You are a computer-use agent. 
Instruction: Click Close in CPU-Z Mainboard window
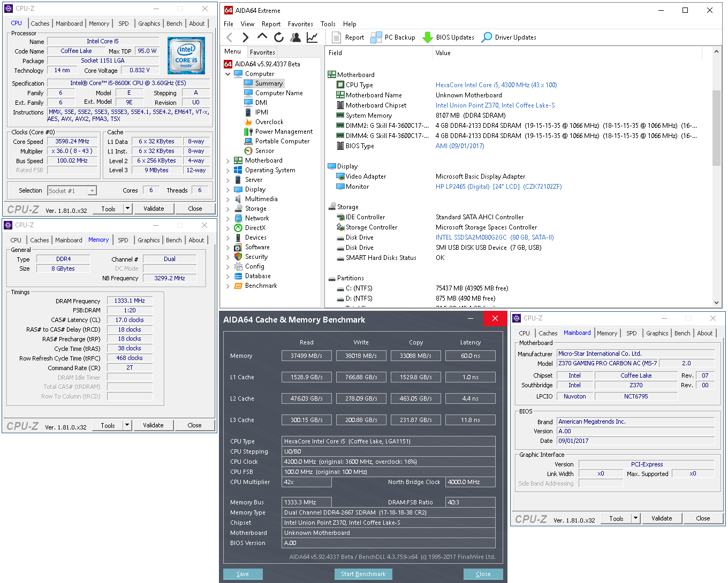pyautogui.click(x=703, y=518)
